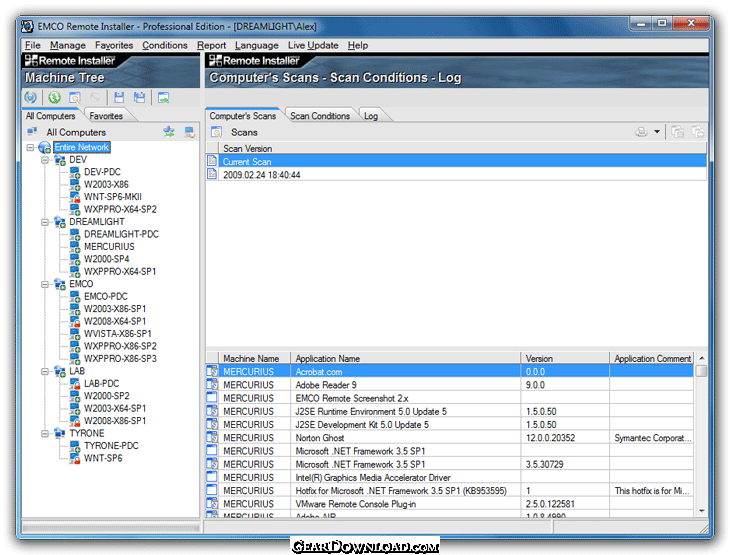Select W2000-SP2 in the LAB domain

[x=106, y=396]
